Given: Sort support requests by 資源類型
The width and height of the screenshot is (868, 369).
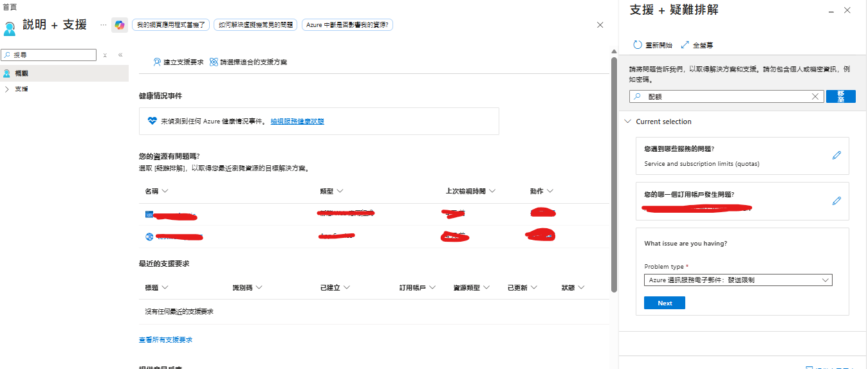Looking at the screenshot, I should coord(472,287).
